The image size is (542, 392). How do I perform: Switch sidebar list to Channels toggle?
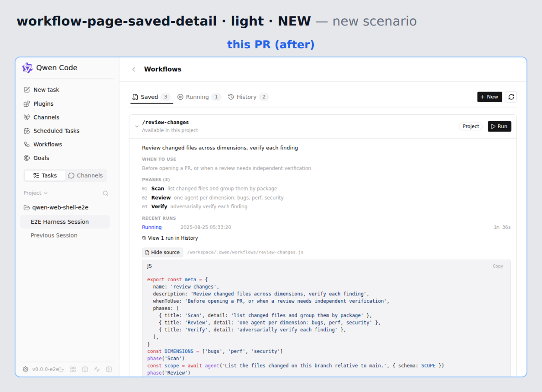pos(86,175)
